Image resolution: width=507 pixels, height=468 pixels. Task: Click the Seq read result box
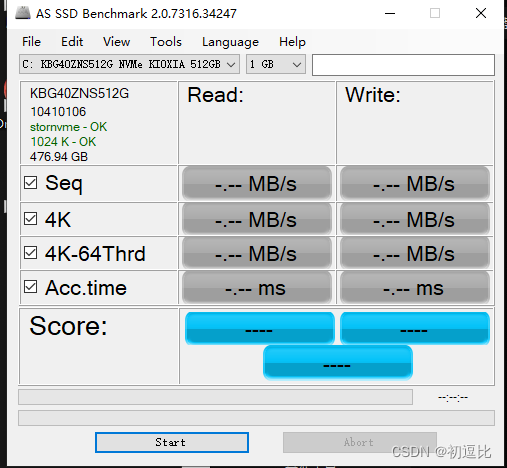257,183
